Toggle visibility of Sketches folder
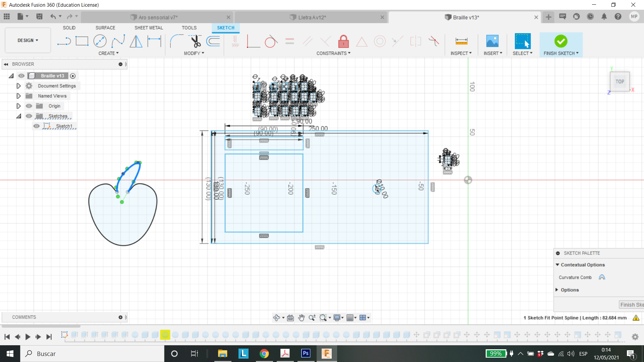 (x=29, y=116)
